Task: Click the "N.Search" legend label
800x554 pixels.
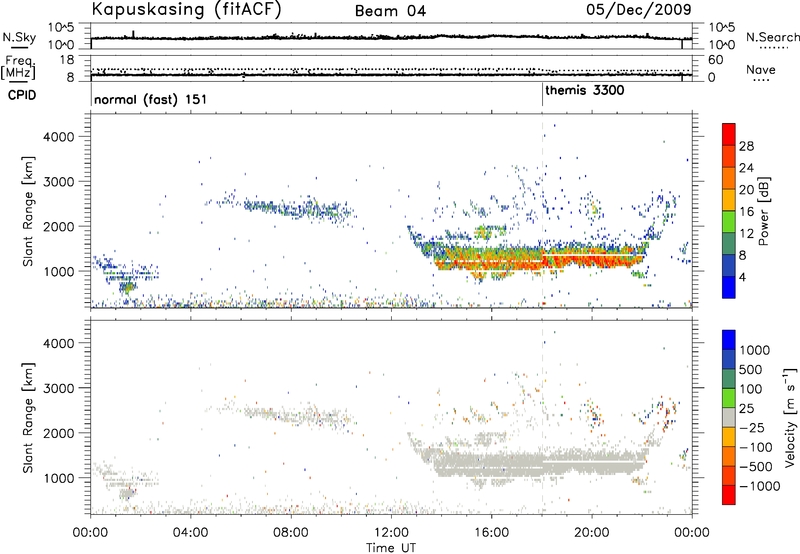Action: point(773,37)
